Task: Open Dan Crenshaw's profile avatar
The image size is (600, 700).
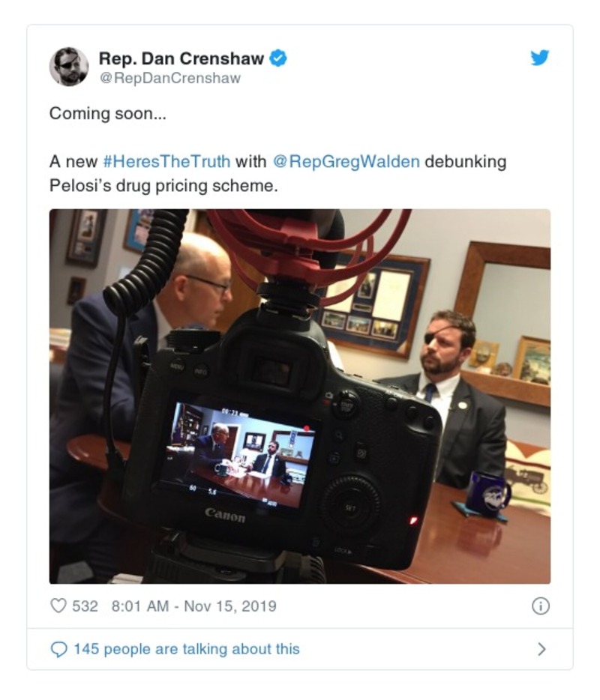Action: [x=69, y=67]
